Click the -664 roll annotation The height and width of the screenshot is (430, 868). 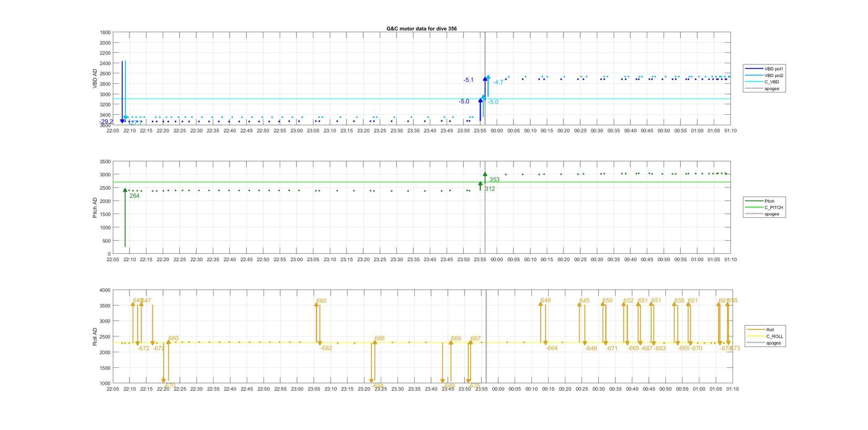point(552,348)
